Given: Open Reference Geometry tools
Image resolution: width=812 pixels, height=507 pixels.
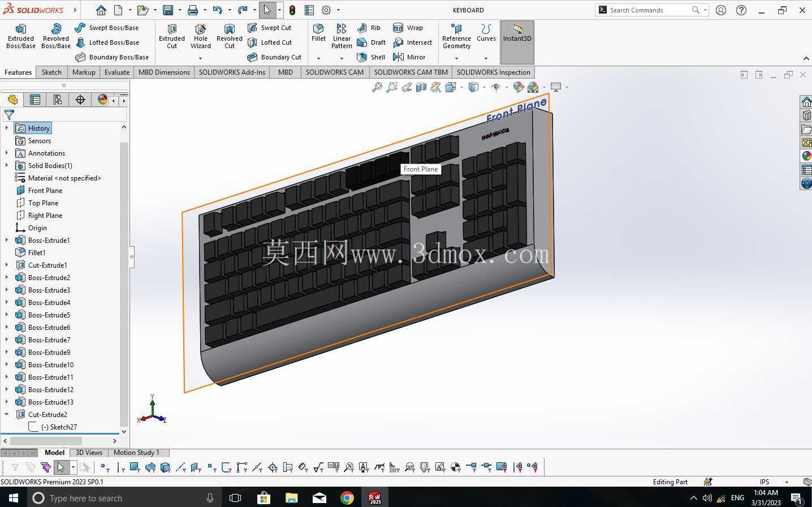Looking at the screenshot, I should [456, 36].
